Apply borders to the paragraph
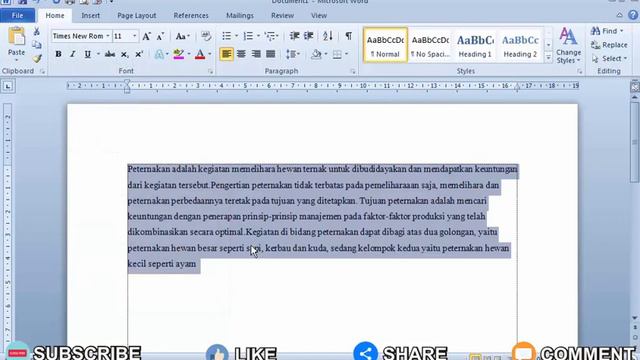Viewport: 640px width, 360px height. [x=337, y=54]
